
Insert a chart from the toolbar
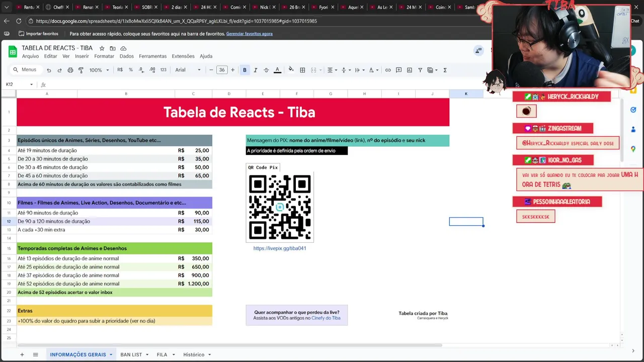point(409,70)
